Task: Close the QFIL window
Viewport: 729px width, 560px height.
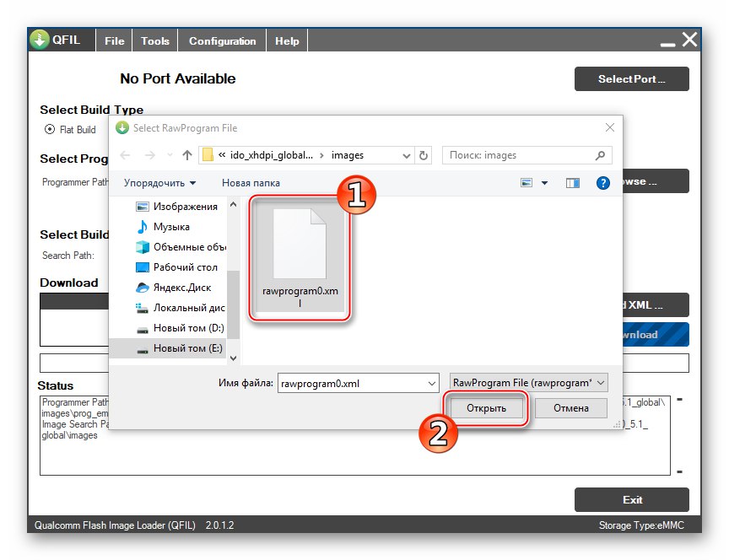Action: tap(689, 40)
